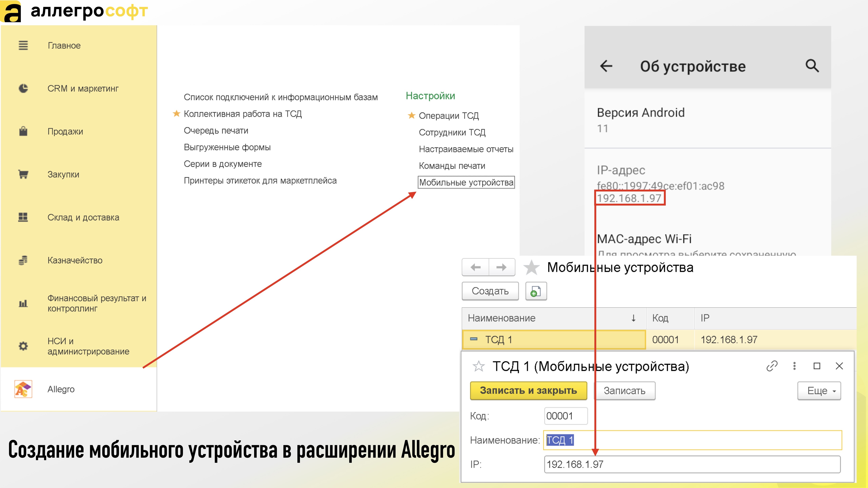Go to the Продажи section

[65, 131]
